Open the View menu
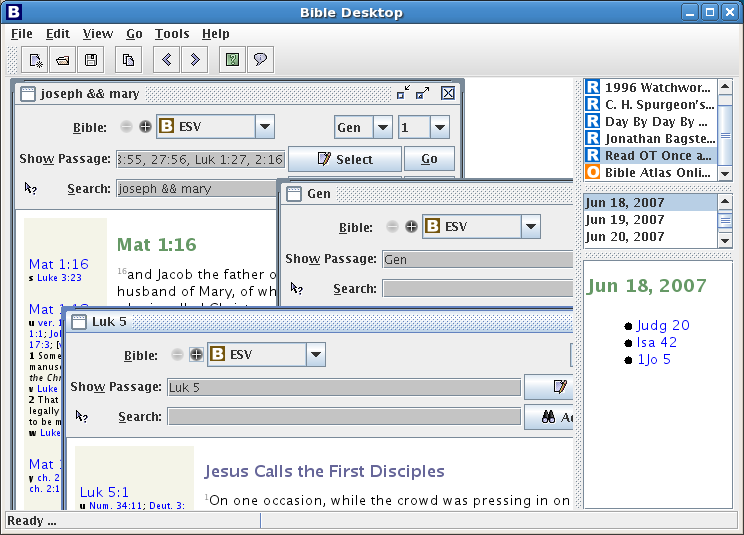Image resolution: width=744 pixels, height=535 pixels. (x=98, y=34)
